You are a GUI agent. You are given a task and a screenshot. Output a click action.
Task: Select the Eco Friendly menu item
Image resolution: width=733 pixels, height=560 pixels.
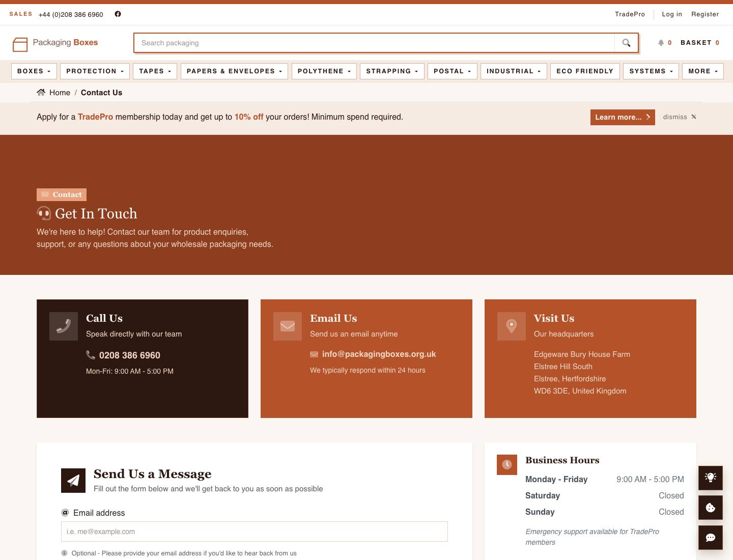click(585, 71)
